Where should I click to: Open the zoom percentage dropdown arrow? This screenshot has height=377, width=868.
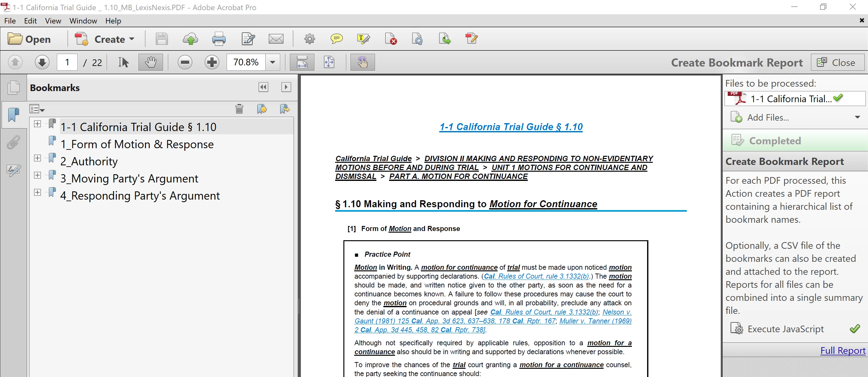click(x=273, y=62)
